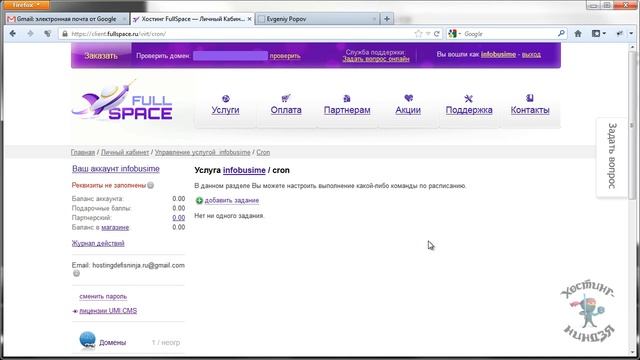Screen dimensions: 640x360
Task: Click добавить задание link
Action: (232, 200)
